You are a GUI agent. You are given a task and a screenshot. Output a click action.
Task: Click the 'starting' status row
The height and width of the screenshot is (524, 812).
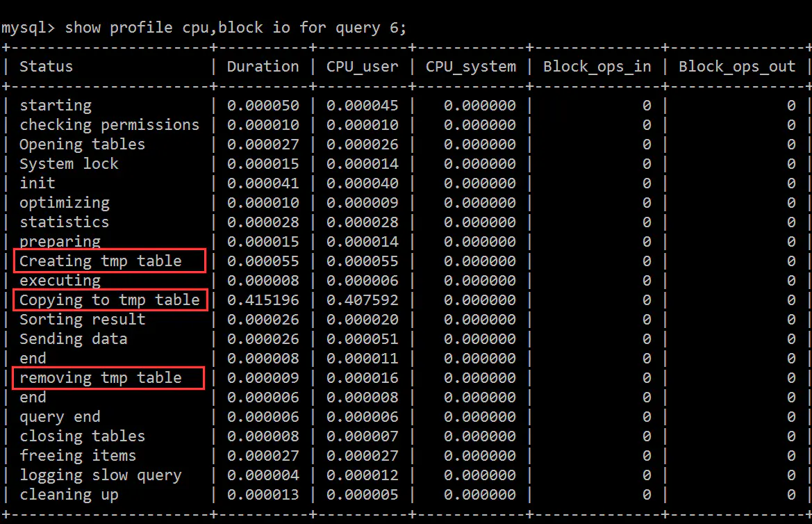pos(55,105)
